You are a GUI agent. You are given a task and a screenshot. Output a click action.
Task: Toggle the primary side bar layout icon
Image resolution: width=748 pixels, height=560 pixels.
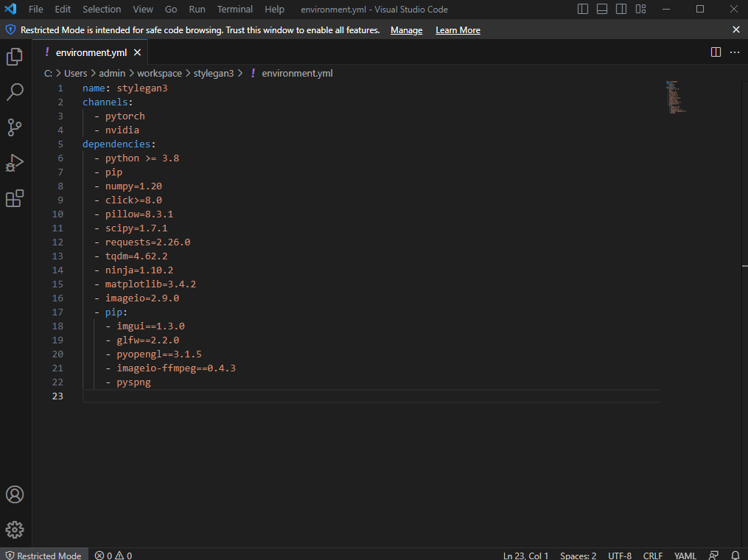point(582,9)
